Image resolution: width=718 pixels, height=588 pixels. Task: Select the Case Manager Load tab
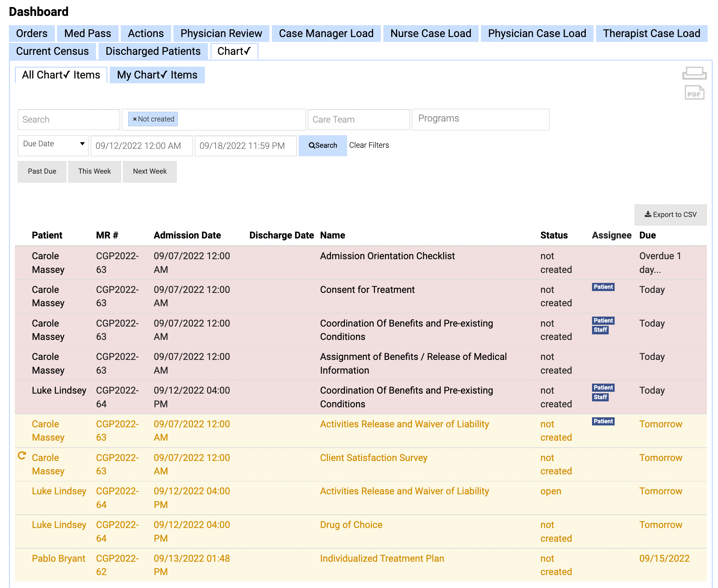(x=326, y=33)
